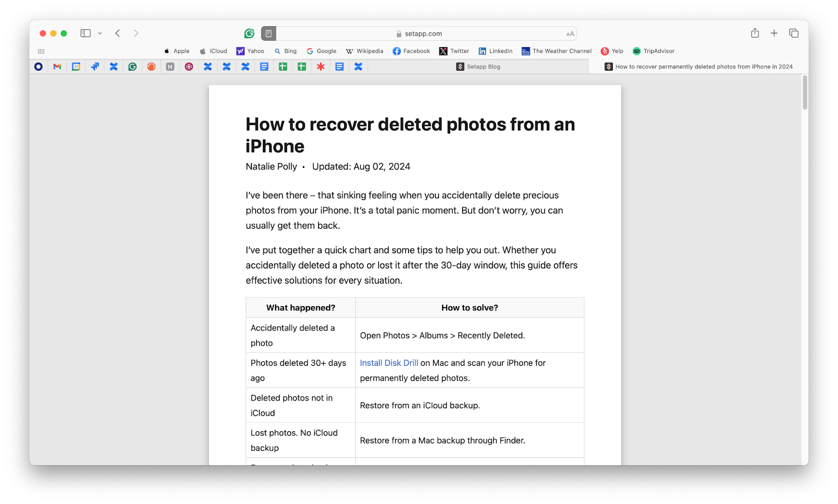This screenshot has height=504, width=838.
Task: Click the lock icon beside setapp.com
Action: 399,34
